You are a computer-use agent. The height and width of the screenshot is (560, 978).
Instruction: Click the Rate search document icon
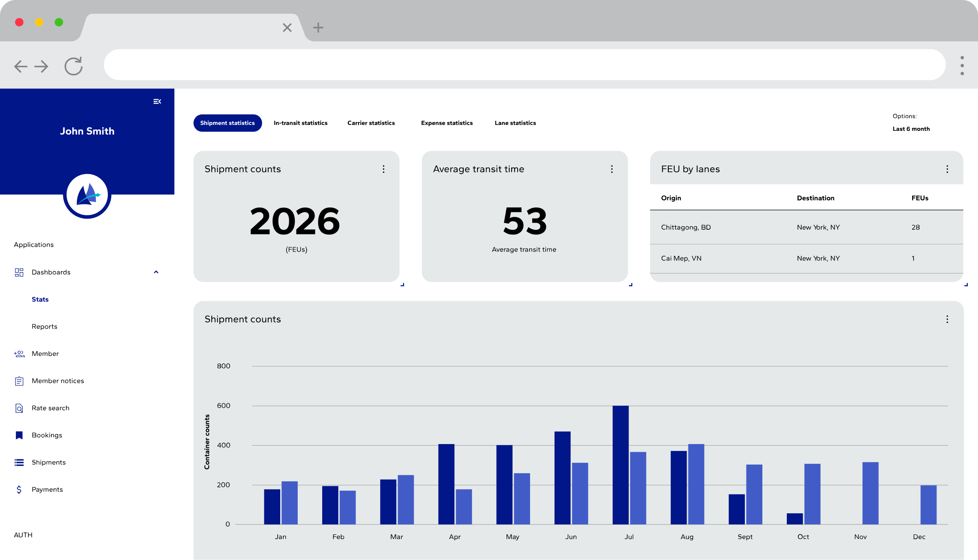coord(19,408)
